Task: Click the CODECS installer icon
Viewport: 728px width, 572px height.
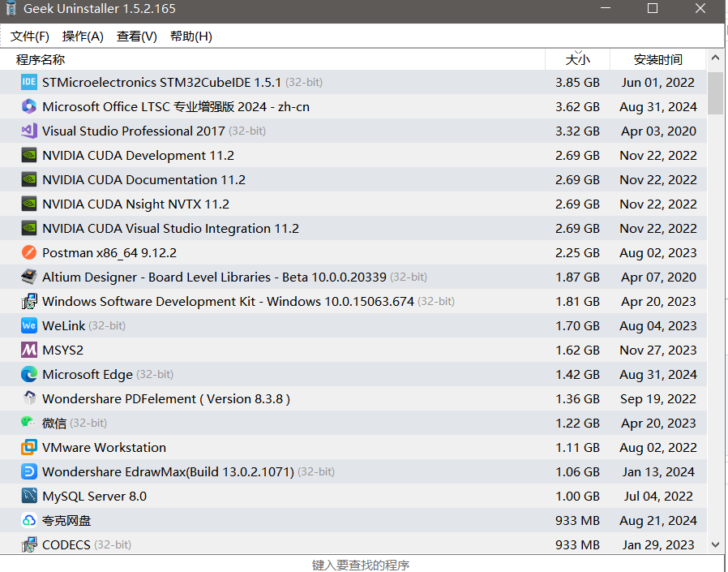Action: (29, 544)
